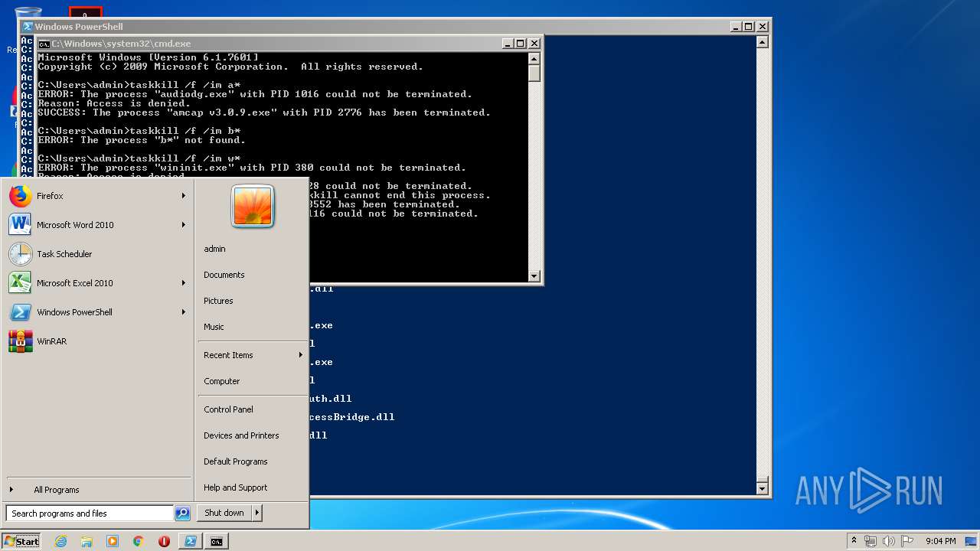Click the Show desktop button
The image size is (980, 551).
pyautogui.click(x=972, y=541)
